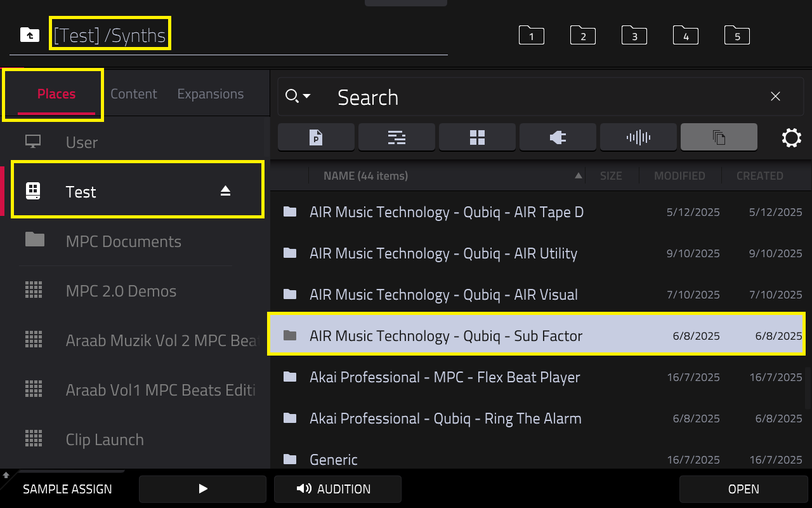The width and height of the screenshot is (812, 508).
Task: Select Test drive in Places
Action: click(x=135, y=191)
